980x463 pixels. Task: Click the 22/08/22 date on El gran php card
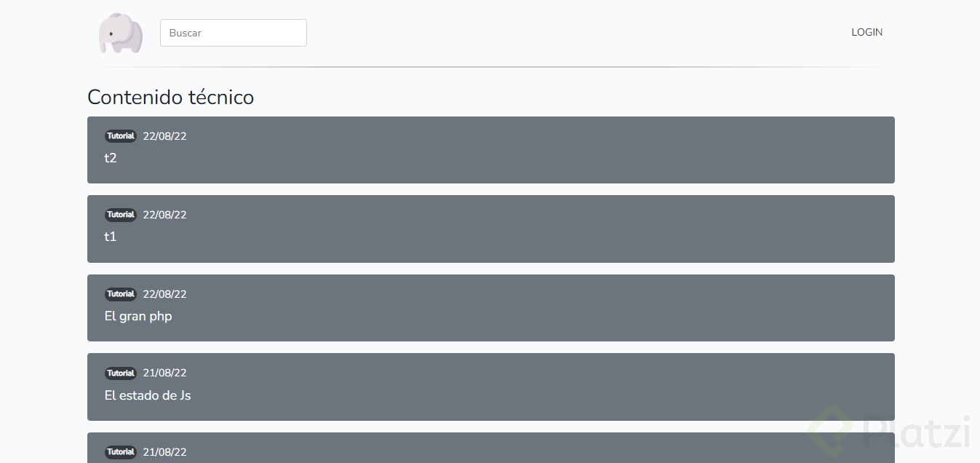pyautogui.click(x=165, y=294)
